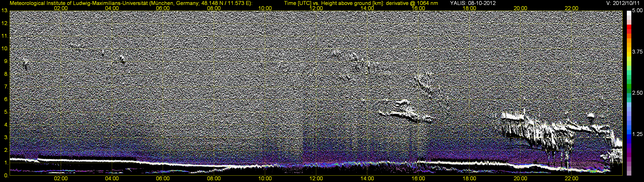The width and height of the screenshot is (644, 182).
Task: Click the 11 km height axis label
Action: point(5,36)
